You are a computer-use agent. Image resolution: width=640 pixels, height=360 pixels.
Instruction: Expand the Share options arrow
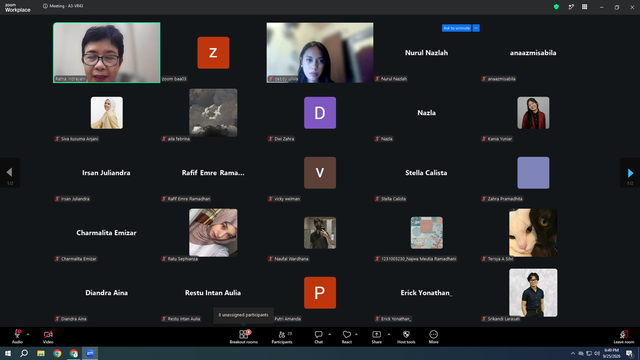pyautogui.click(x=389, y=334)
